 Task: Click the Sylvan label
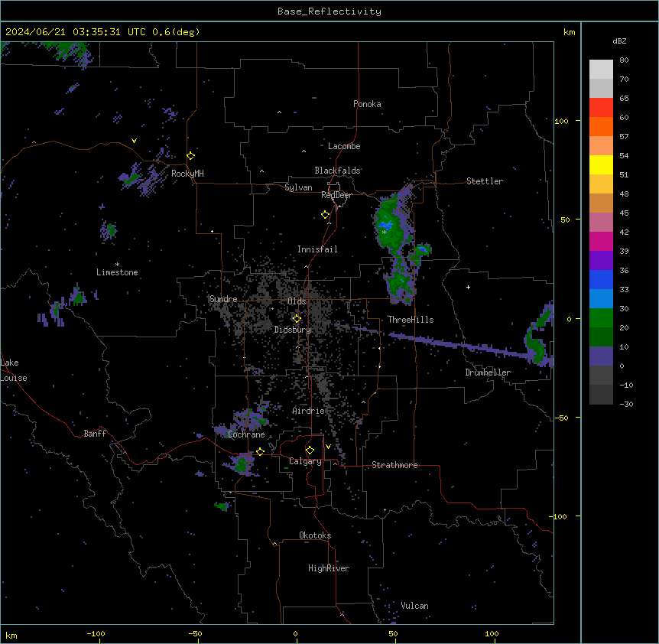point(298,187)
